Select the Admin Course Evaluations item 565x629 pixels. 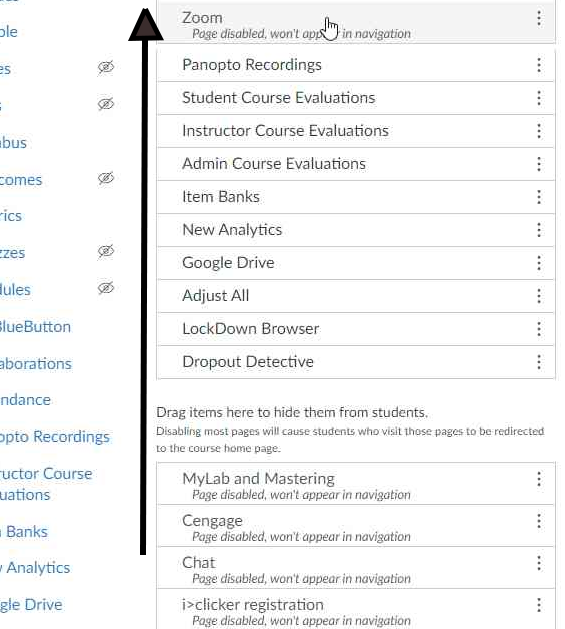(356, 164)
